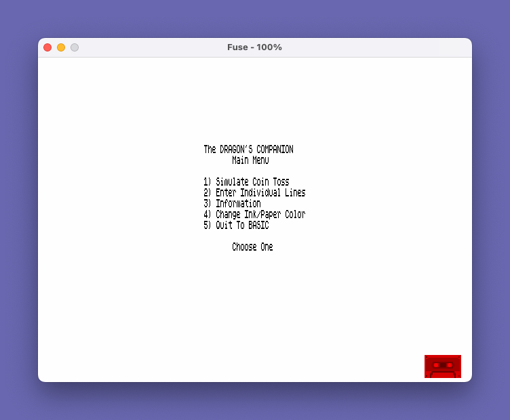Click the 'Choose One' prompt text
This screenshot has width=510, height=420.
(x=252, y=247)
